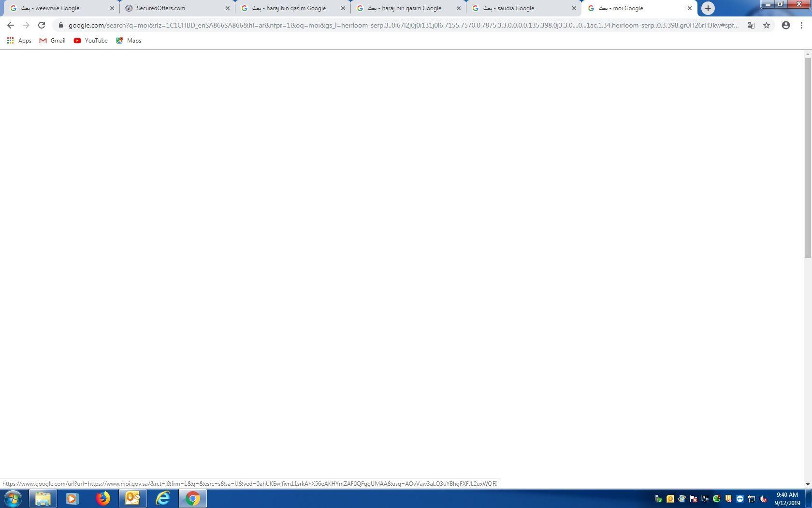The width and height of the screenshot is (812, 508).
Task: Launch the media player from taskbar
Action: [x=72, y=498]
